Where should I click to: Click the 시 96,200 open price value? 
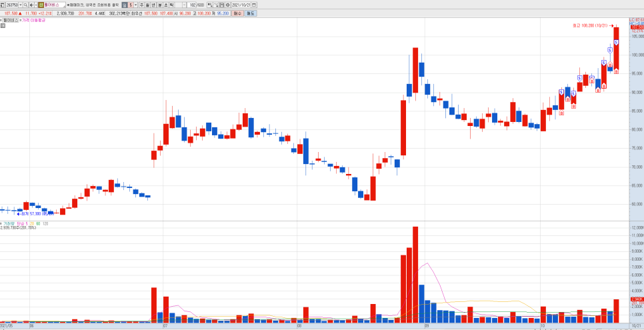pos(183,13)
